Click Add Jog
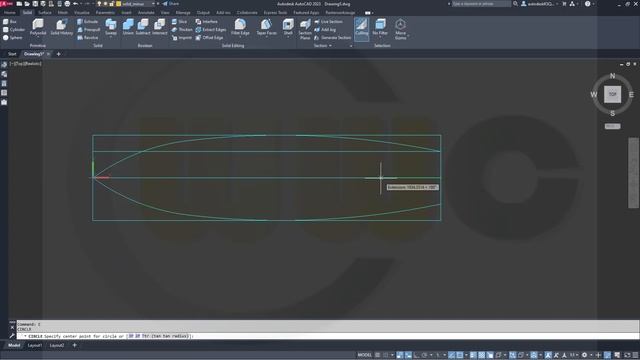This screenshot has width=640, height=360. coord(325,29)
